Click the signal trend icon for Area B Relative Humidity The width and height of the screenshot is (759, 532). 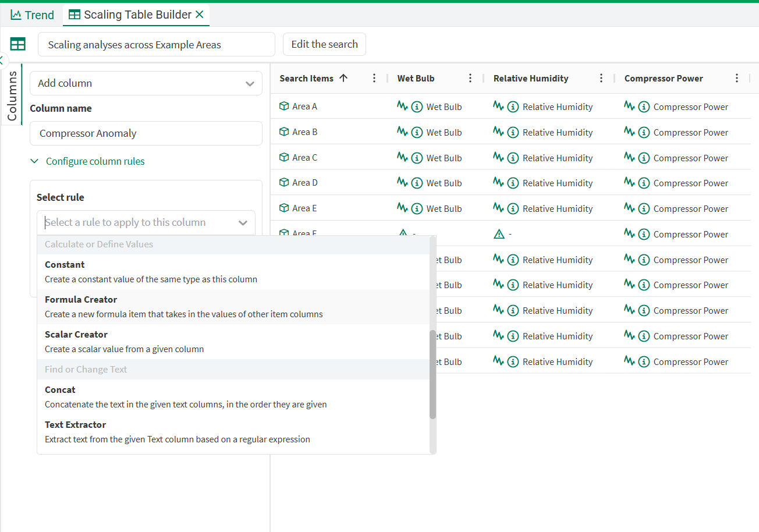pos(498,132)
